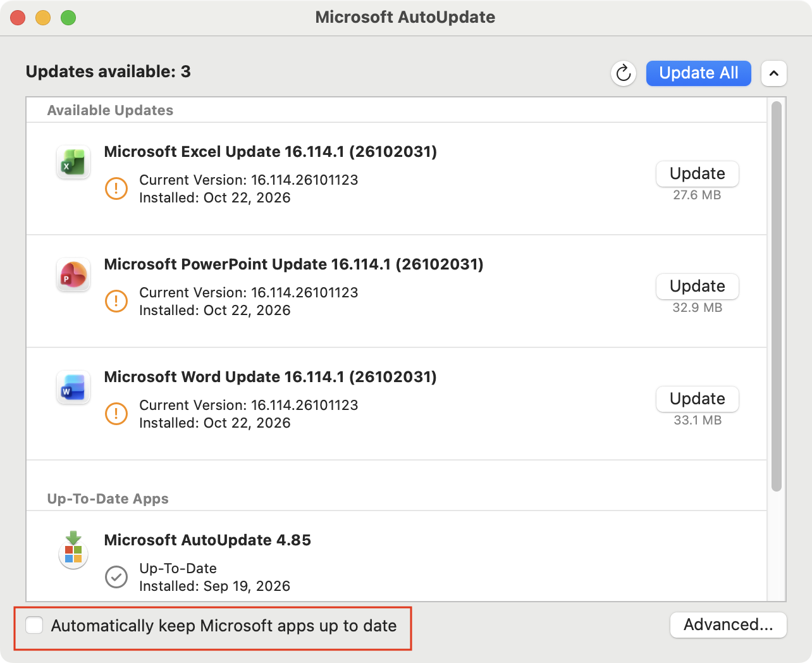Select the Microsoft AutoUpdate 4.85 title

coord(207,540)
